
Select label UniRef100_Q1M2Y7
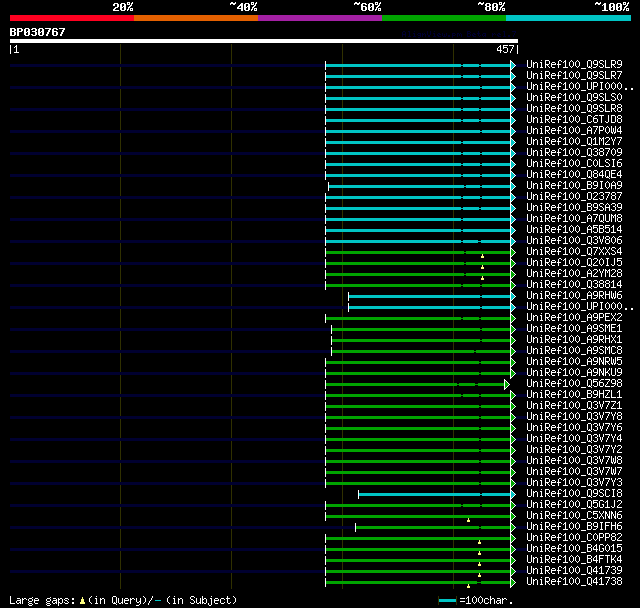point(574,142)
